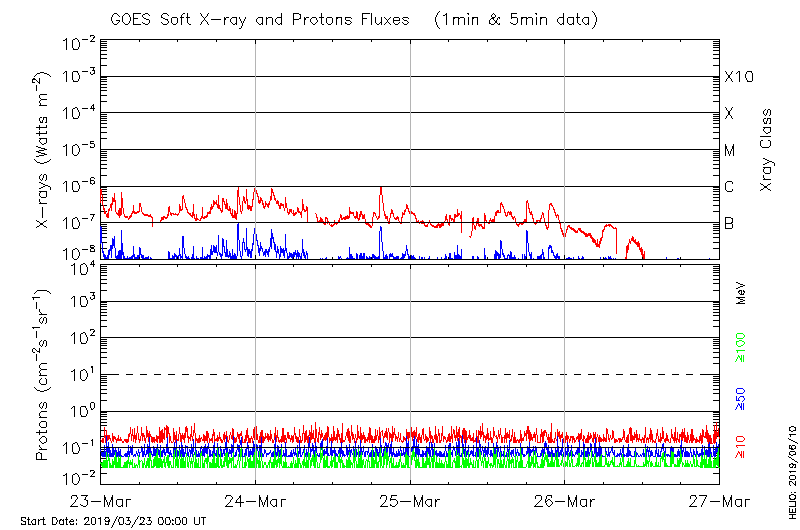Click the red '≥10' MeV legend label
Image resolution: width=800 pixels, height=530 pixels.
coord(741,446)
